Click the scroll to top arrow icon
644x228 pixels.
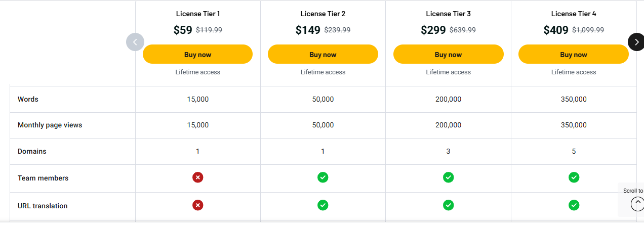pyautogui.click(x=637, y=203)
